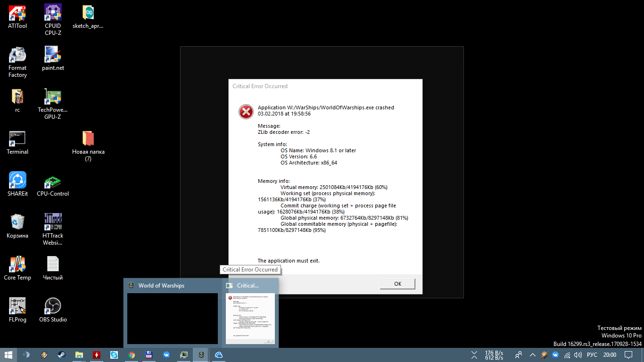The height and width of the screenshot is (362, 644).
Task: Expand hidden system tray icons
Action: click(x=533, y=355)
